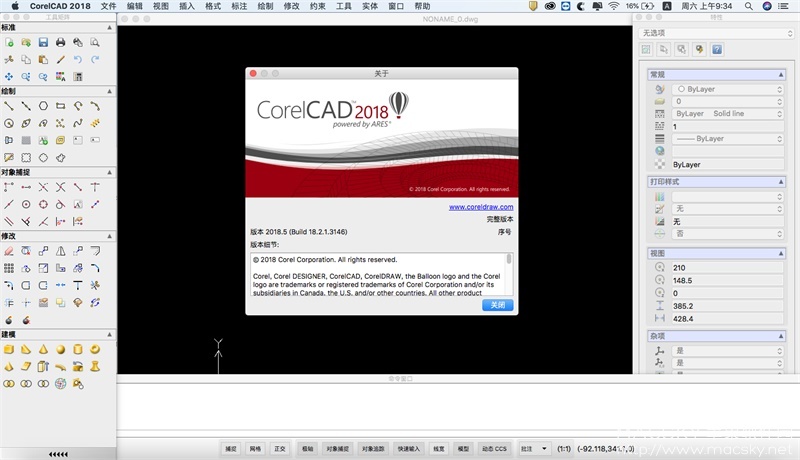
Task: Click the Print icon in the standard toolbar
Action: tap(60, 42)
